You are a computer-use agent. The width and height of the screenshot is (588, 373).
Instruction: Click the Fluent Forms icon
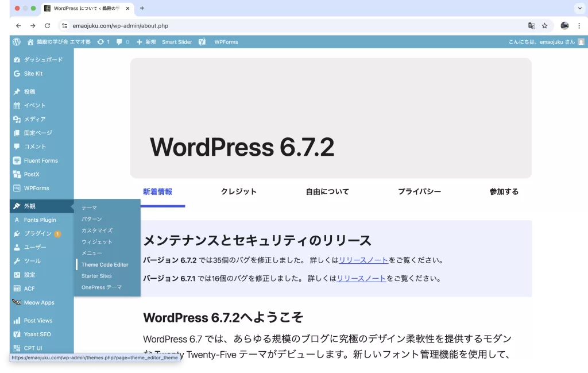(17, 160)
